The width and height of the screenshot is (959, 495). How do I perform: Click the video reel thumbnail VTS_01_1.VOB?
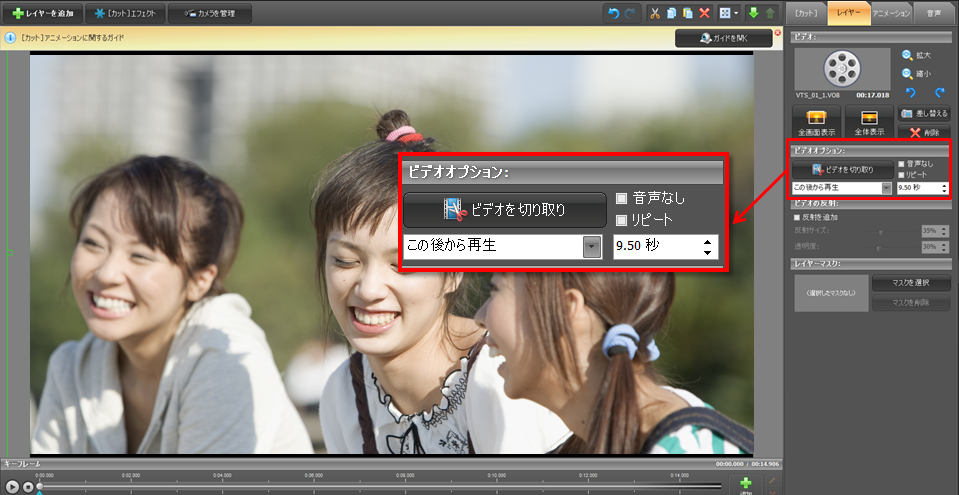[x=841, y=69]
